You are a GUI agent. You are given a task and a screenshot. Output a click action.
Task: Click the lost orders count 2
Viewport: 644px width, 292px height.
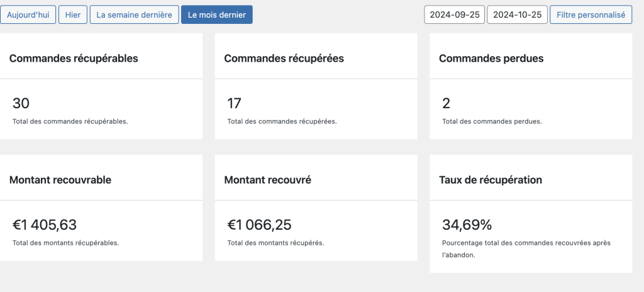tap(446, 104)
